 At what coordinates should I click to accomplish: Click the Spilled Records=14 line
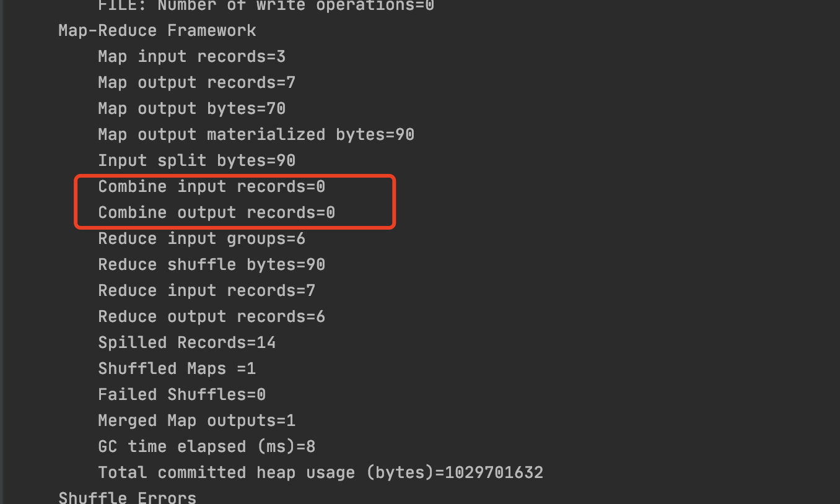[187, 342]
